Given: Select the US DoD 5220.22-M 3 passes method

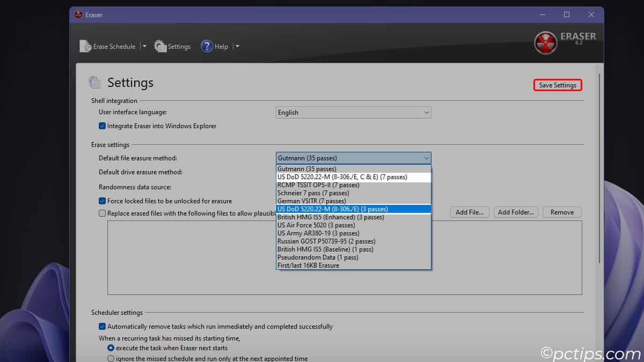Looking at the screenshot, I should 353,209.
